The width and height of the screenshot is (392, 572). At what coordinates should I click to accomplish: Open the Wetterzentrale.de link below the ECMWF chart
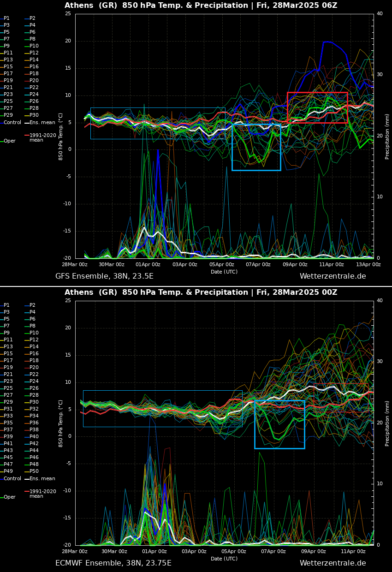[x=333, y=563]
